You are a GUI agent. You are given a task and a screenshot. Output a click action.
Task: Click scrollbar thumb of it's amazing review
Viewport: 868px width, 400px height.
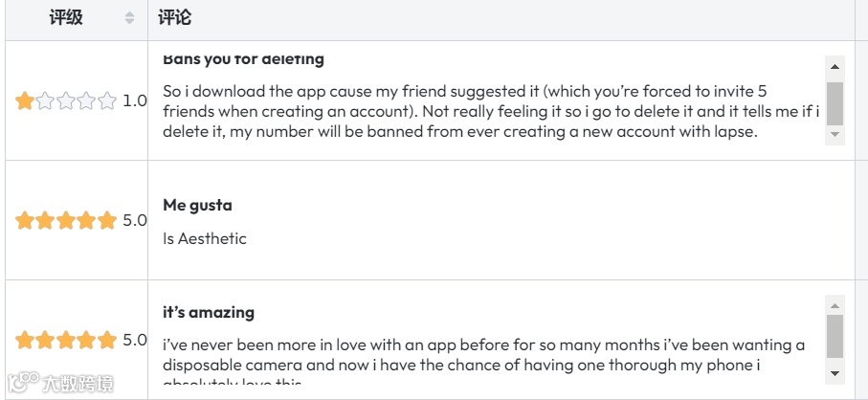click(835, 336)
